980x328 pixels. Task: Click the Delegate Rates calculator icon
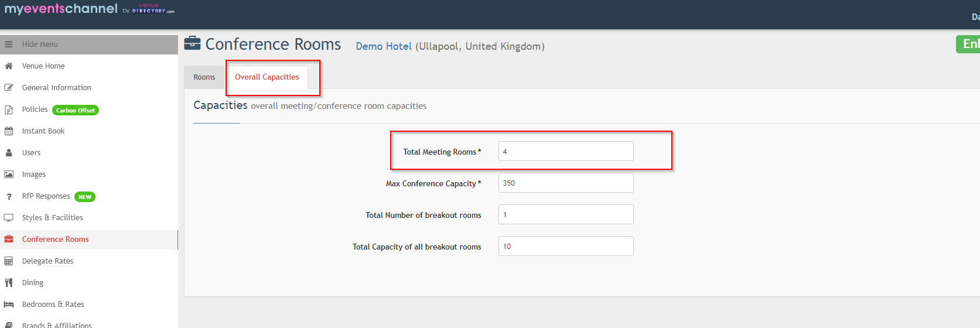tap(9, 261)
